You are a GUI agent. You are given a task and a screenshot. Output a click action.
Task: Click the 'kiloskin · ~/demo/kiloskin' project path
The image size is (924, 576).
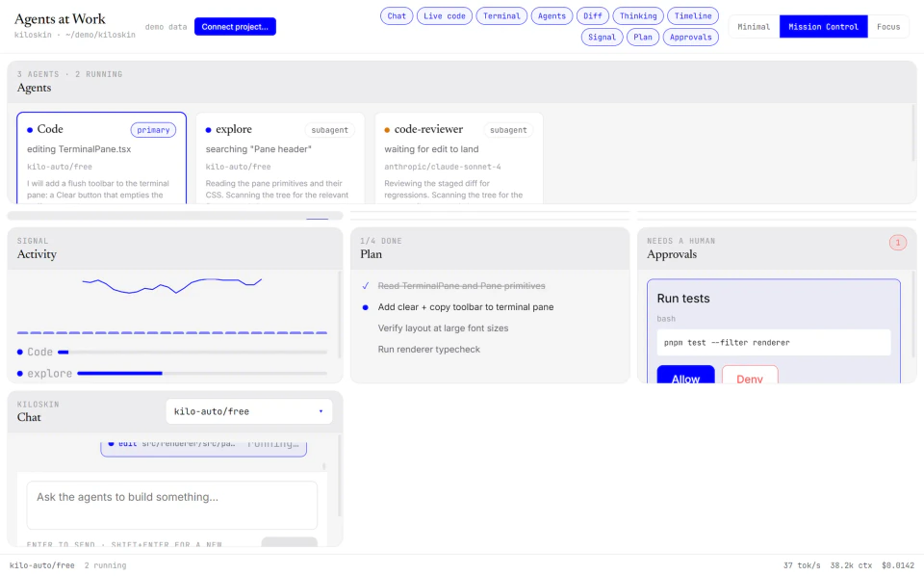click(x=75, y=35)
